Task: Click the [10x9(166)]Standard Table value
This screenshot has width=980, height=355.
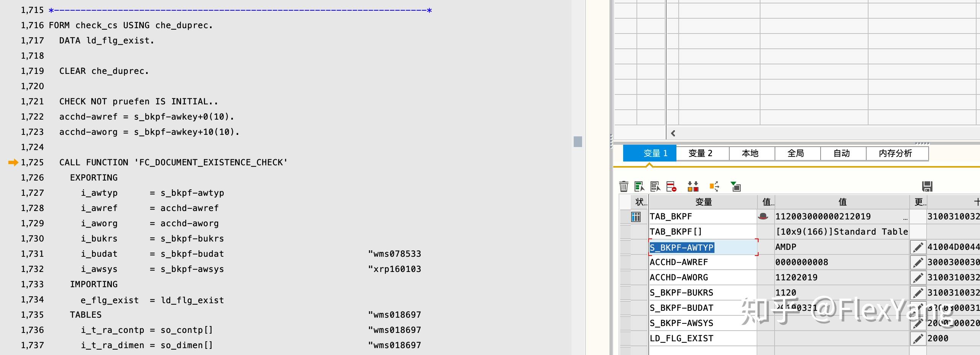Action: click(842, 232)
